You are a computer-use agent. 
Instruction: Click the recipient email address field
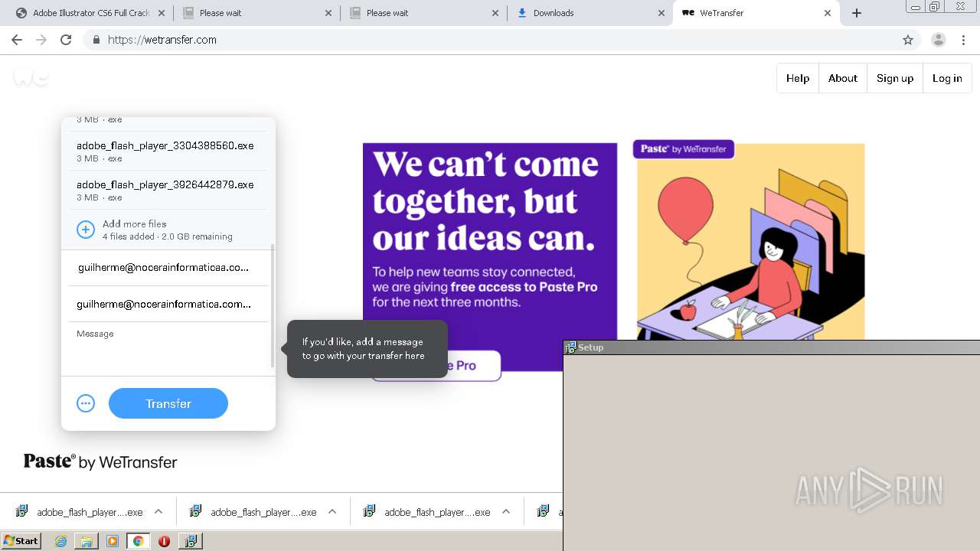tap(164, 268)
